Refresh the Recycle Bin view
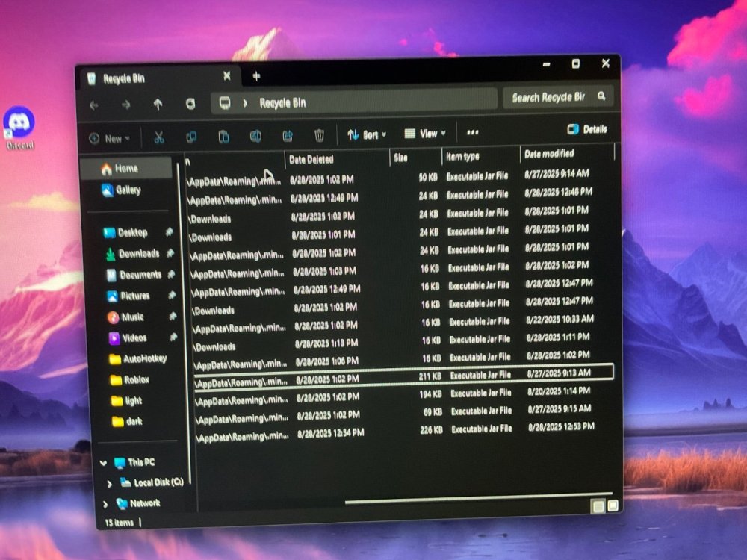Viewport: 747px width, 560px height. click(190, 104)
